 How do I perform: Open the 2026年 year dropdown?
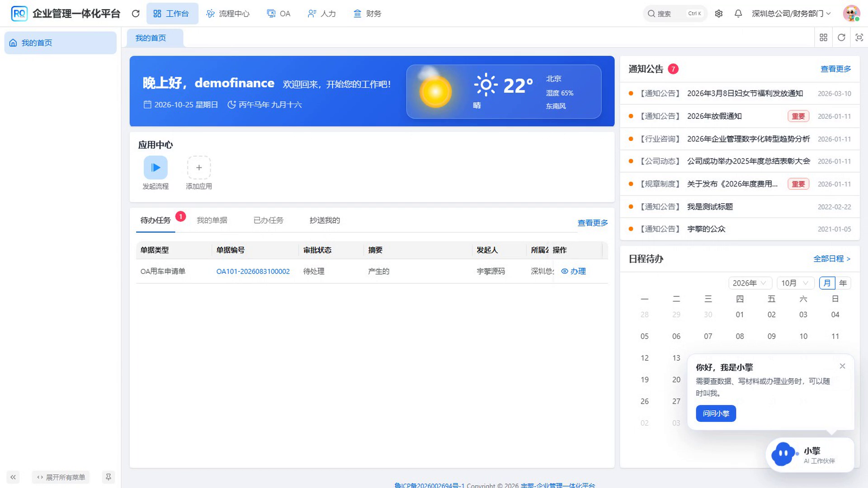750,283
